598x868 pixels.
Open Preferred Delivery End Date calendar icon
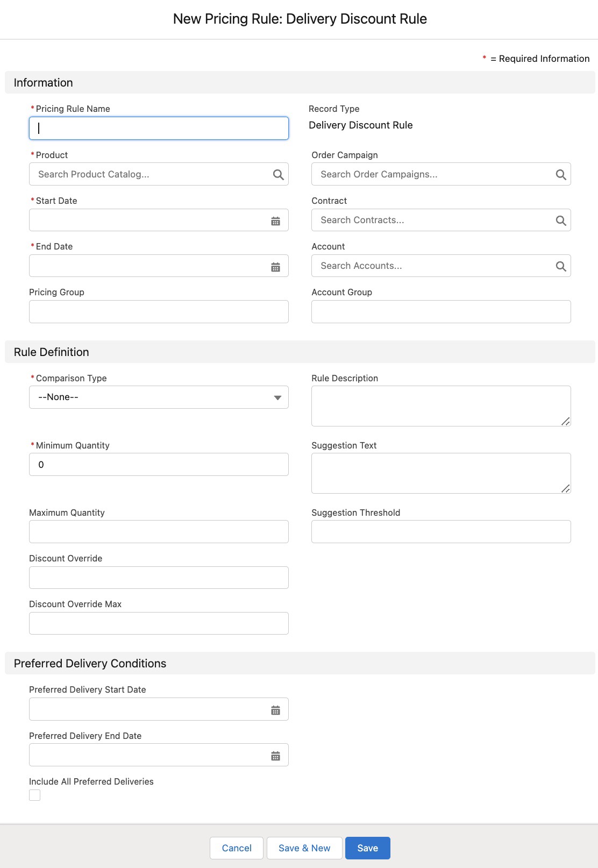pyautogui.click(x=275, y=756)
